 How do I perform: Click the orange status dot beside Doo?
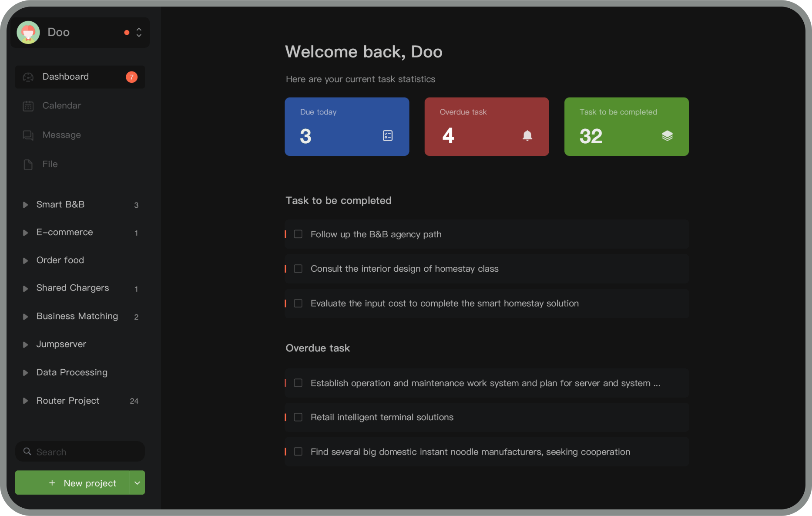[127, 33]
